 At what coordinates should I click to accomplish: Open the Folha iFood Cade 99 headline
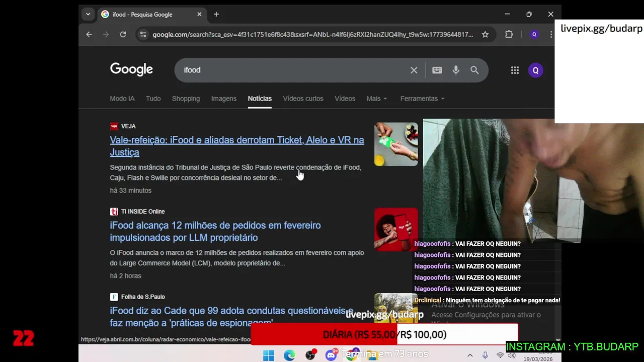point(231,317)
